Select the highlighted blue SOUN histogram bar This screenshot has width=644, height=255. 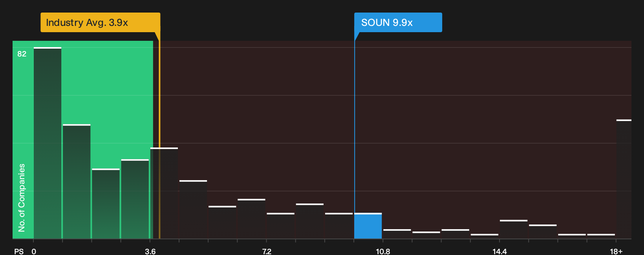tap(368, 226)
